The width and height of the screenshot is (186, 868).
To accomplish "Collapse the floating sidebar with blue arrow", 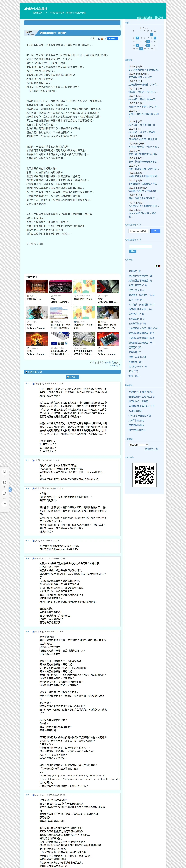I will click(10, 489).
